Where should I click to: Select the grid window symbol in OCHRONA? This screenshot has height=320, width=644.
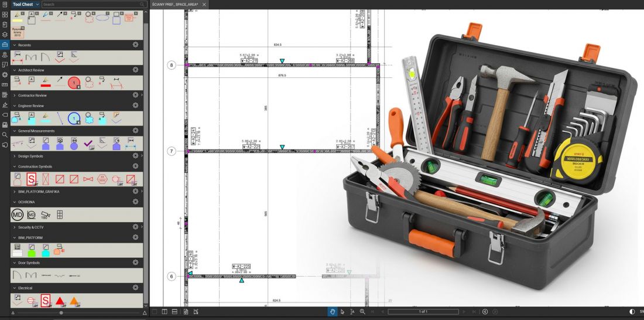[x=60, y=215]
